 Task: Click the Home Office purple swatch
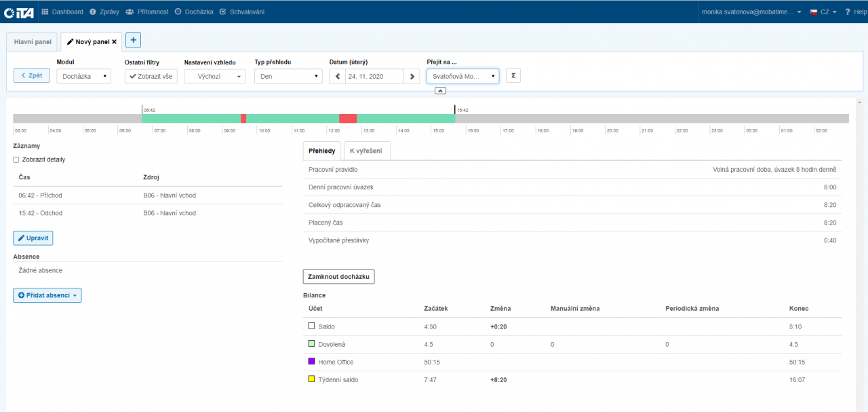click(x=312, y=362)
